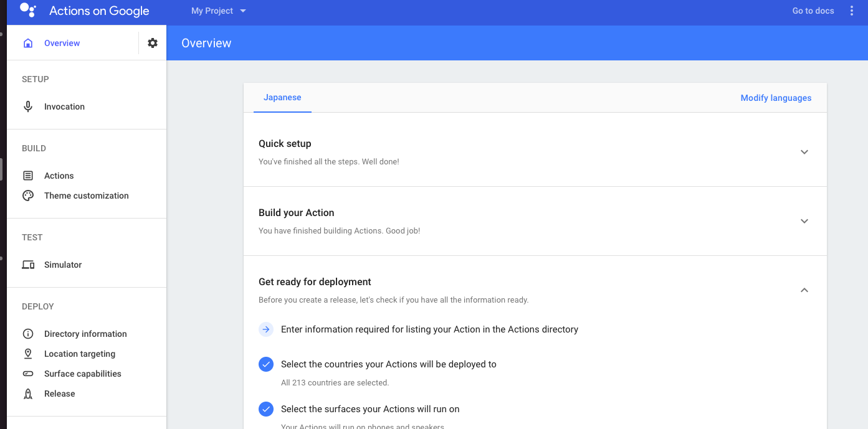Click the Actions list icon
Image resolution: width=868 pixels, height=429 pixels.
[x=28, y=176]
